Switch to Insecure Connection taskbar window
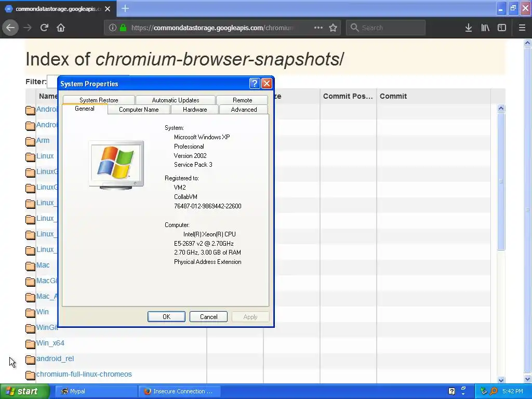The image size is (532, 399). point(180,391)
